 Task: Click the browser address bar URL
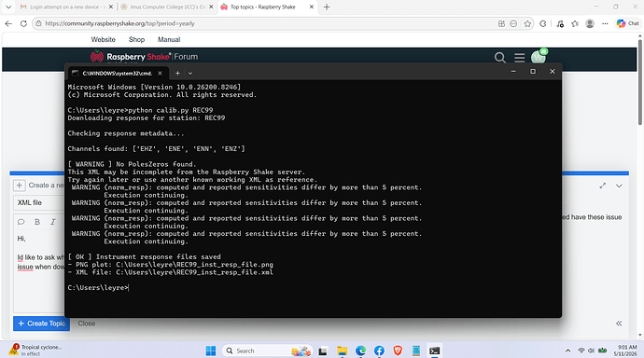point(119,24)
